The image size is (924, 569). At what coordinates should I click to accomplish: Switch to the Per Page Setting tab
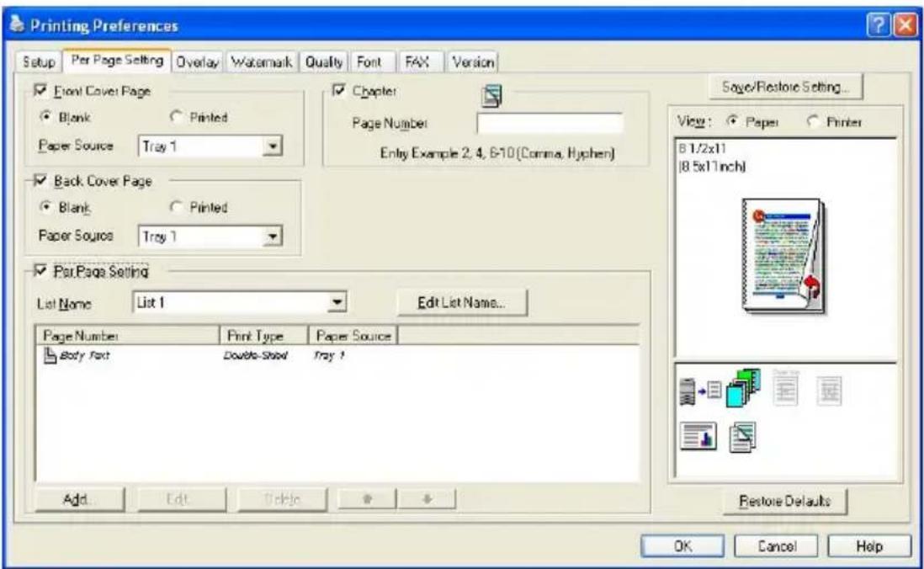(117, 60)
